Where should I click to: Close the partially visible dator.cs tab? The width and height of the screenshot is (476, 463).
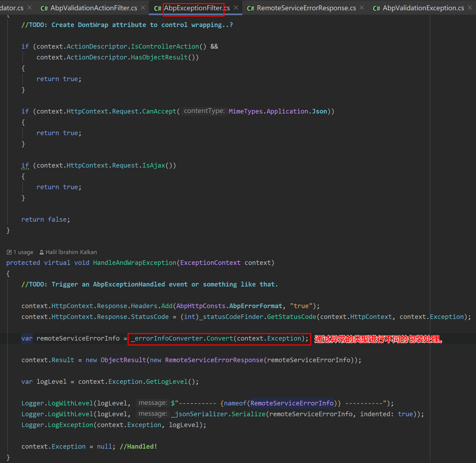point(29,8)
